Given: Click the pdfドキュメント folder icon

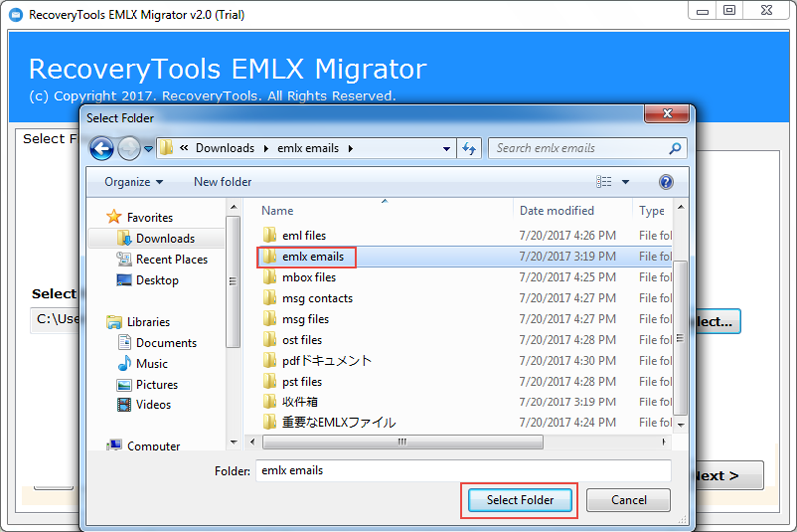Looking at the screenshot, I should 269,361.
